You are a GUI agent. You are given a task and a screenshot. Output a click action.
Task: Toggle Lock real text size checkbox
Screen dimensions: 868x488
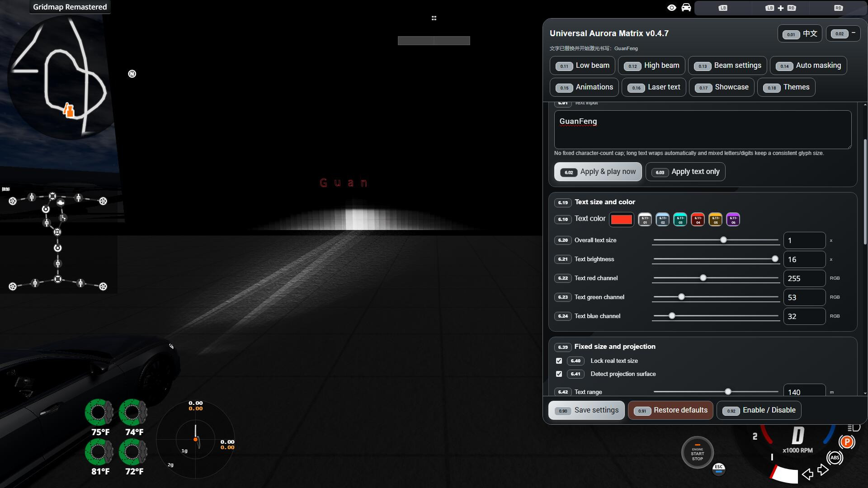coord(559,361)
